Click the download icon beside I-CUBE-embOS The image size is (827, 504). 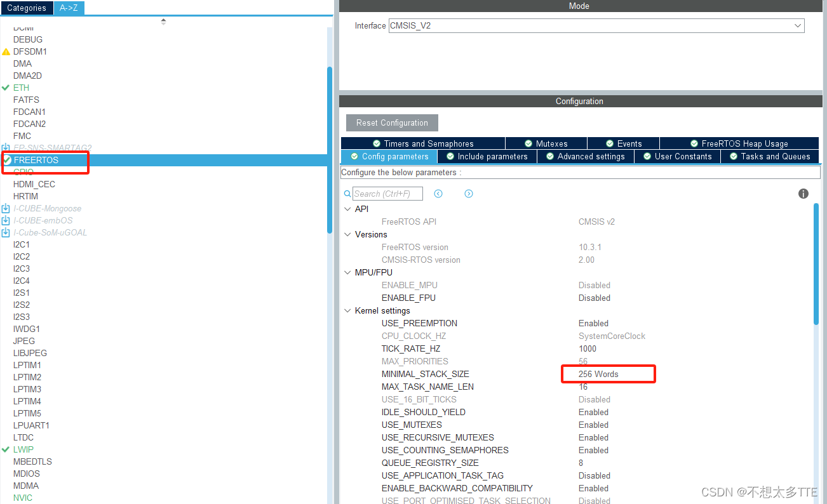pyautogui.click(x=5, y=220)
